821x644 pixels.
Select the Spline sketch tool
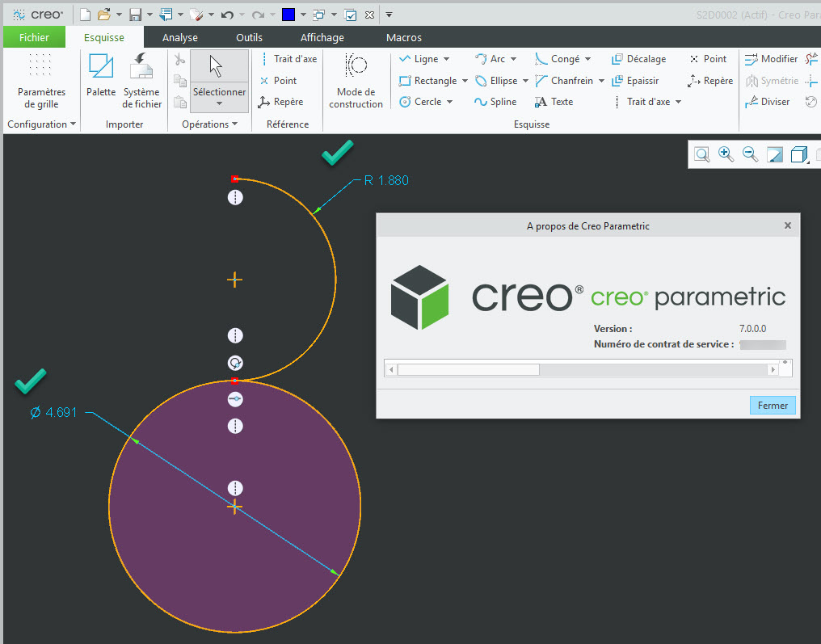[x=495, y=102]
